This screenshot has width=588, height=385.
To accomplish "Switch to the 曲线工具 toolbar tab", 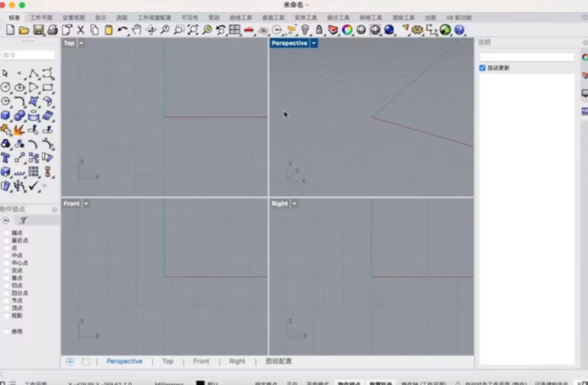I will [x=241, y=17].
